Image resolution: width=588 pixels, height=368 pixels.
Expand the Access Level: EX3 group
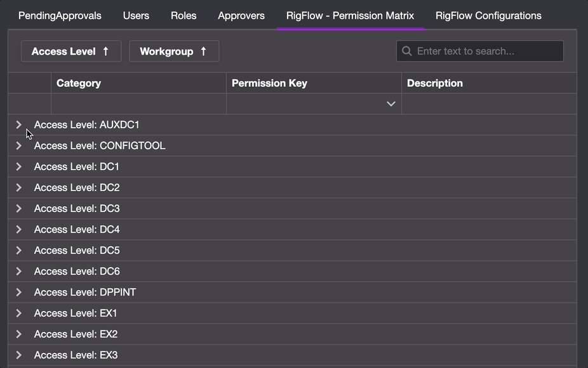[18, 355]
